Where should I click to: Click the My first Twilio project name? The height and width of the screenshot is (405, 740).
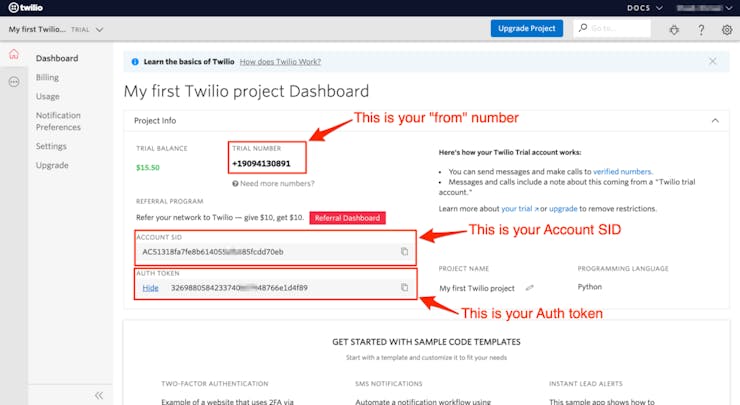(x=477, y=288)
